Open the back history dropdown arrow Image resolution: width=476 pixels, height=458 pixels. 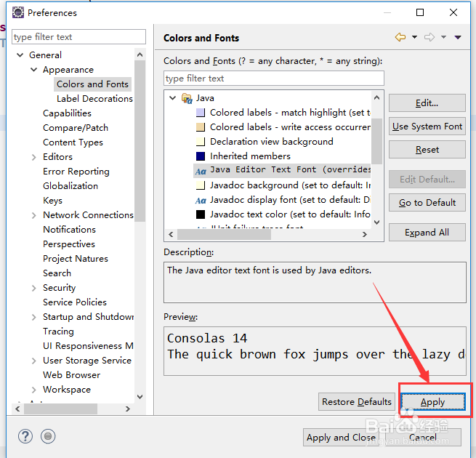414,37
